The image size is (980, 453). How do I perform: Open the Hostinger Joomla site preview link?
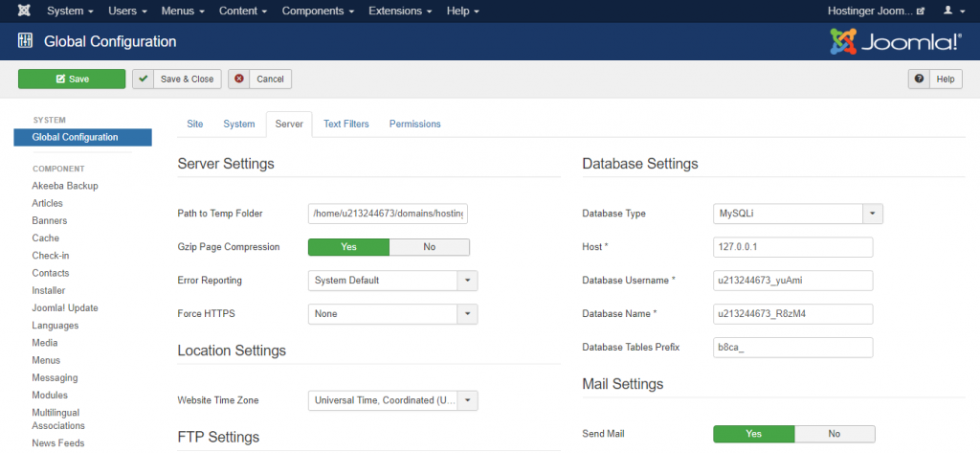(x=876, y=11)
